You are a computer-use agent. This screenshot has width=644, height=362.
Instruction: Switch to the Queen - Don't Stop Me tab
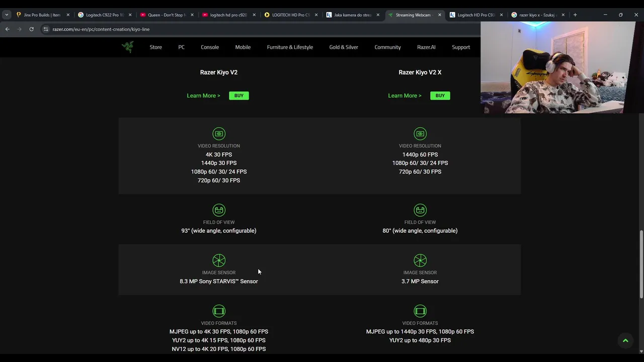(166, 15)
